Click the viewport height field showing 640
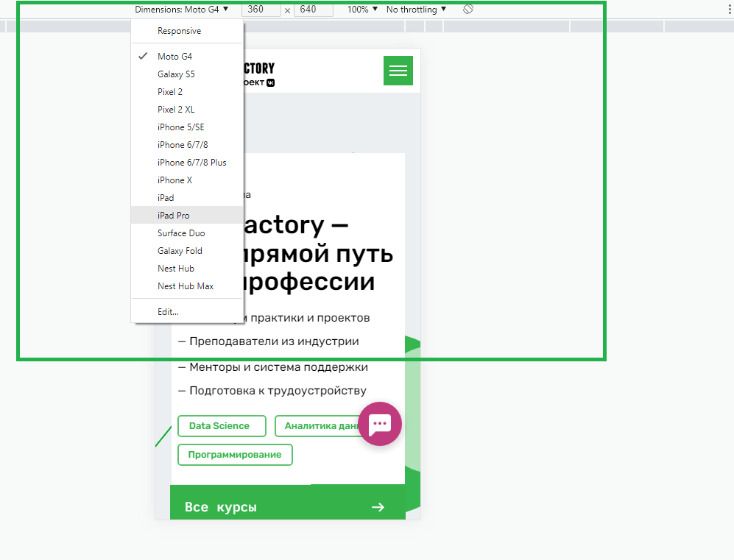The height and width of the screenshot is (560, 734). (x=312, y=10)
